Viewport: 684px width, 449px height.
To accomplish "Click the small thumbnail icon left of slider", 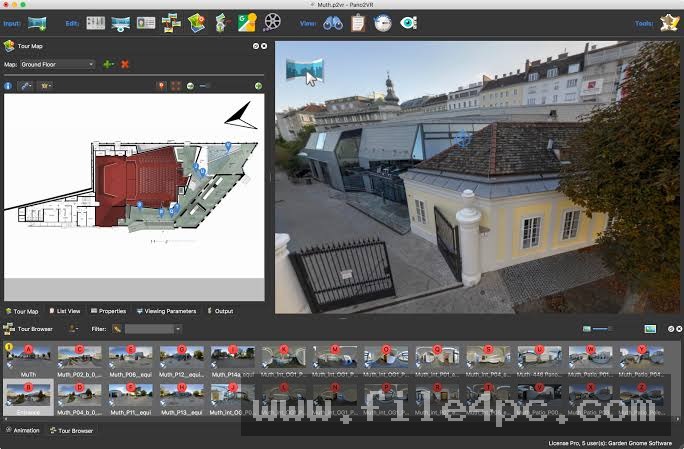I will coord(587,329).
